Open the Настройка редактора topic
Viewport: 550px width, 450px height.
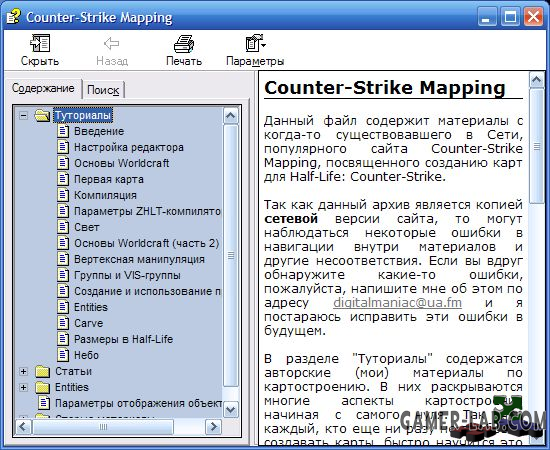click(x=129, y=147)
